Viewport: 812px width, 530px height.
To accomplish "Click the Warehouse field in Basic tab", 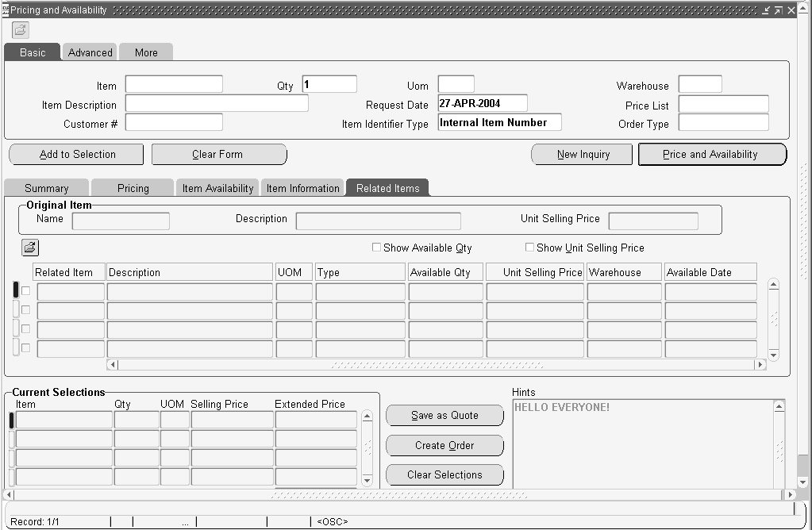I will 700,84.
